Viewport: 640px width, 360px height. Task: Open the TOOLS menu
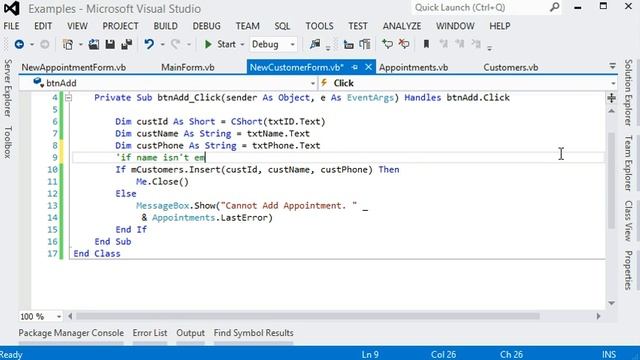(x=320, y=26)
